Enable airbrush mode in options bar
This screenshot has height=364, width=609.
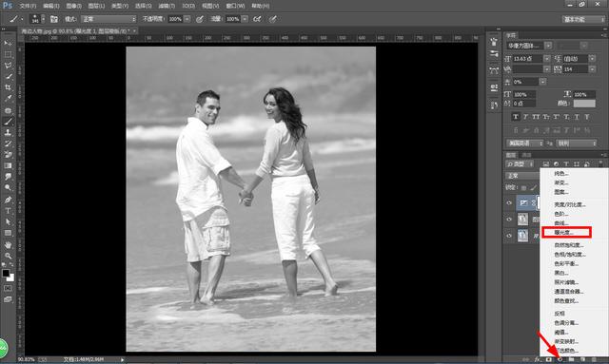(x=257, y=19)
